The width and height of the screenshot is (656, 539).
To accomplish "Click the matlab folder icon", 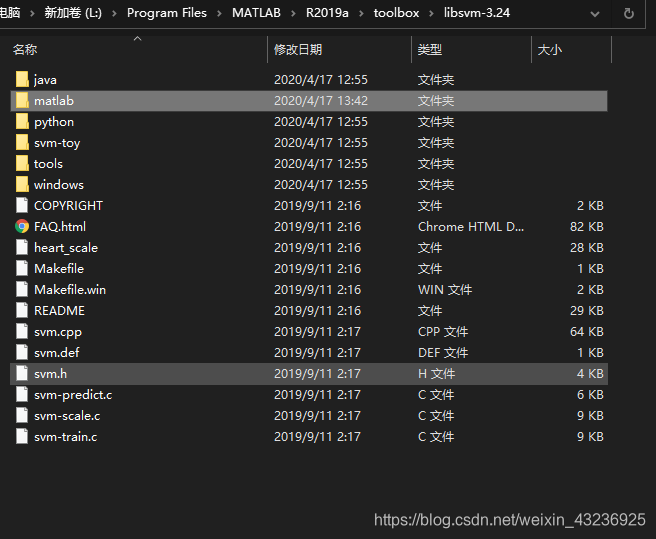I will point(22,100).
